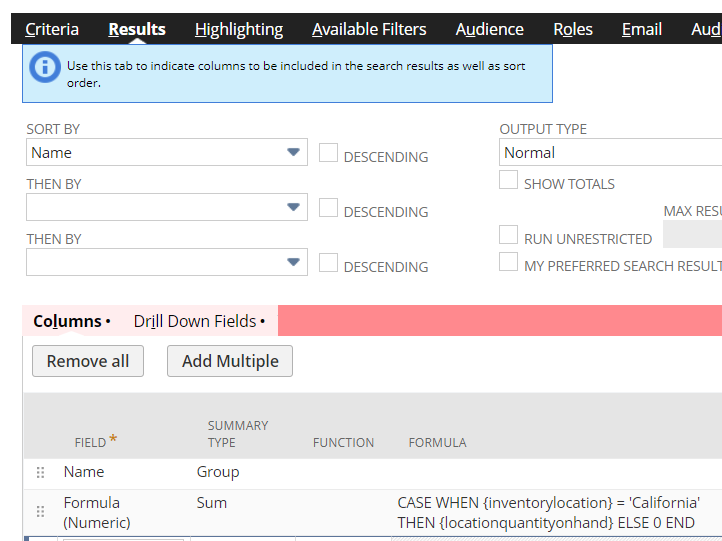The height and width of the screenshot is (541, 722).
Task: Click the Add Multiple button
Action: pos(230,361)
